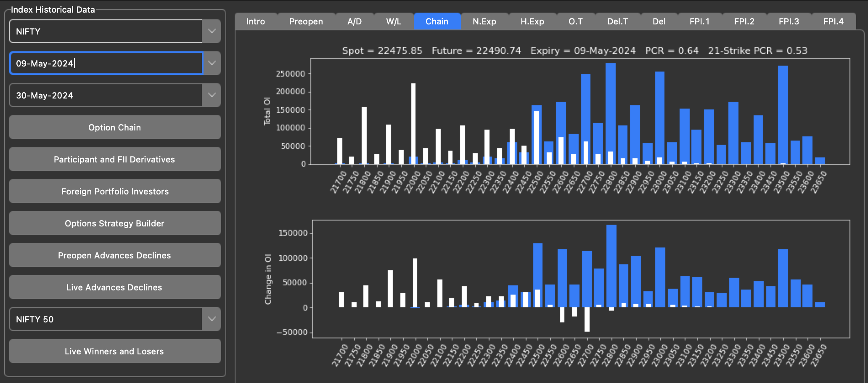Show Live Advances Declines
This screenshot has width=868, height=383.
coord(115,287)
